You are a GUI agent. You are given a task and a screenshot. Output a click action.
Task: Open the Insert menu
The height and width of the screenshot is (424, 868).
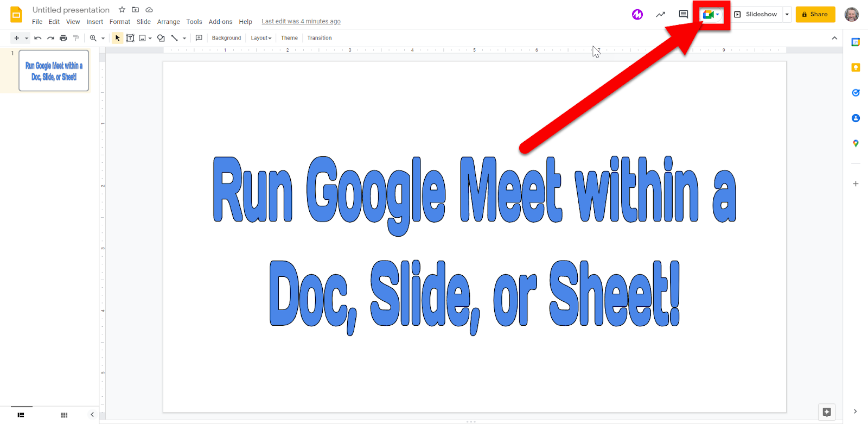point(94,22)
